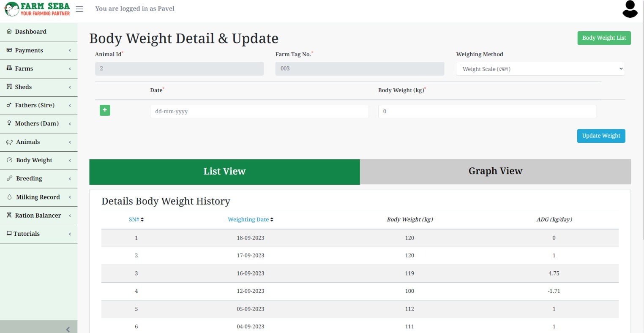
Task: Click the Payments card icon
Action: (x=9, y=50)
